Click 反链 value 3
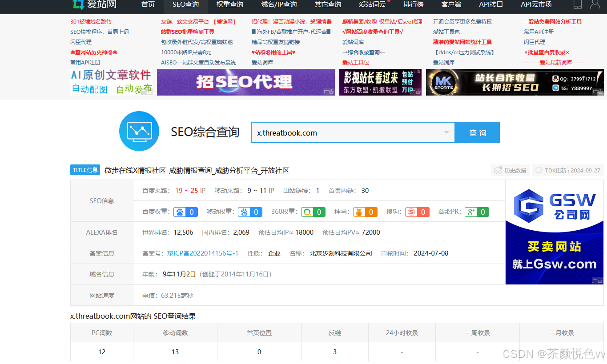 click(335, 352)
